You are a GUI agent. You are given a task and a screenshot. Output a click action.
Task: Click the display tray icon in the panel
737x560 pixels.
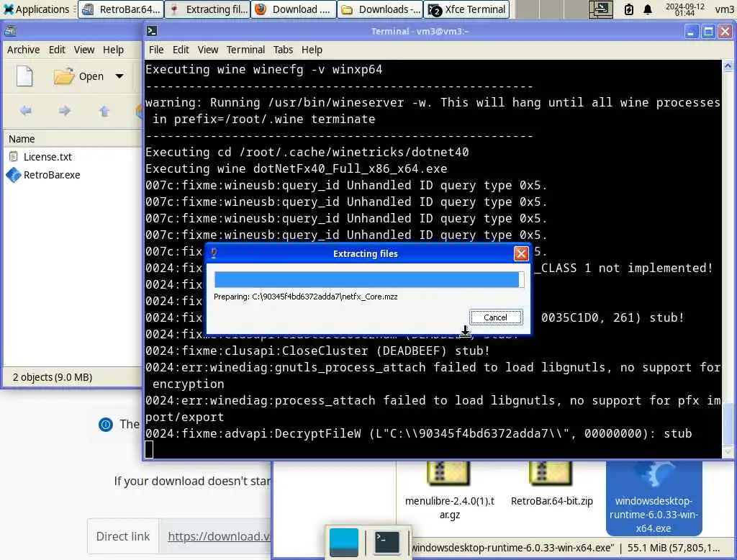601,9
